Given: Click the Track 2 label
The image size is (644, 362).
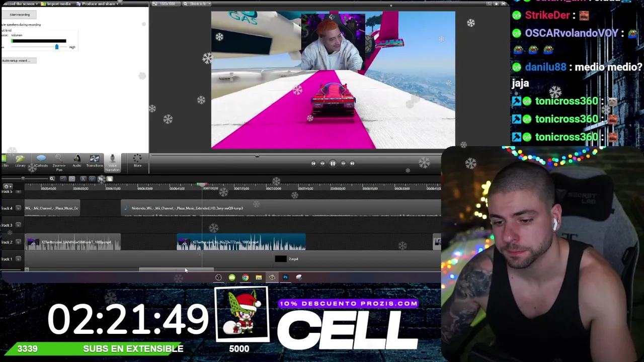Looking at the screenshot, I should click(7, 242).
